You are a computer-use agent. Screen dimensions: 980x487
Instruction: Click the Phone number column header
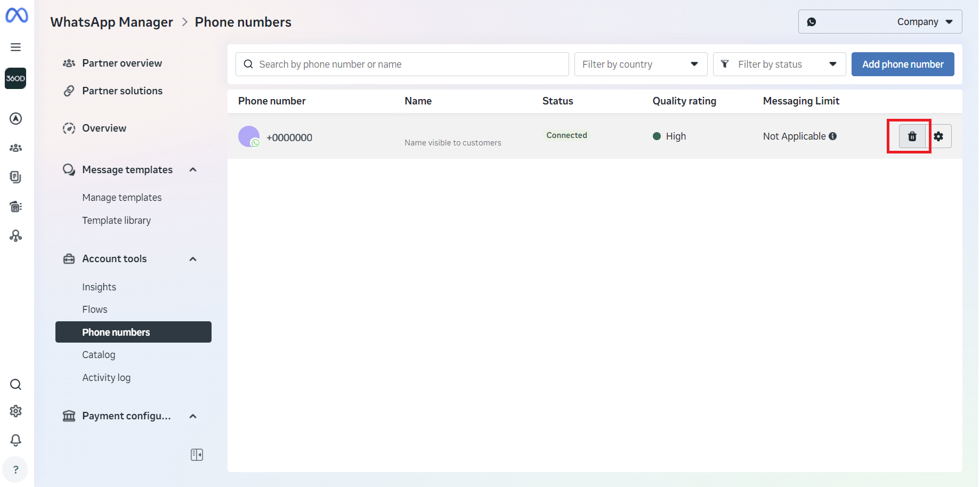point(272,101)
